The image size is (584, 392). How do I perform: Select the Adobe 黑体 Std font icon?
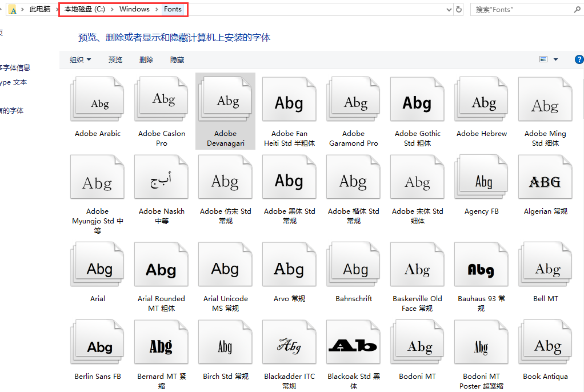click(x=289, y=177)
